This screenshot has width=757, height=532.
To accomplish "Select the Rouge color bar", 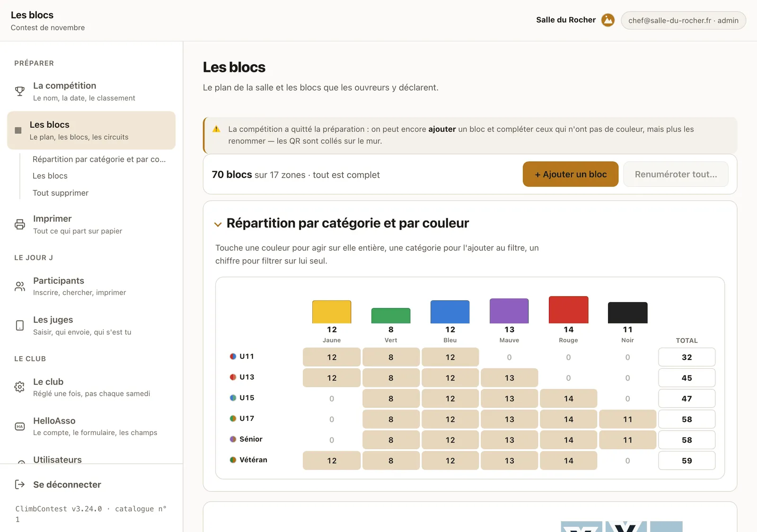I will [569, 310].
